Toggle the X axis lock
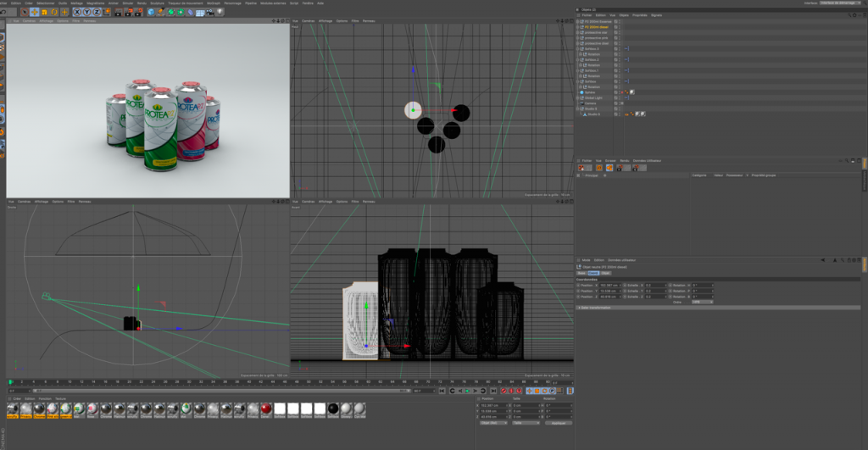 click(77, 12)
